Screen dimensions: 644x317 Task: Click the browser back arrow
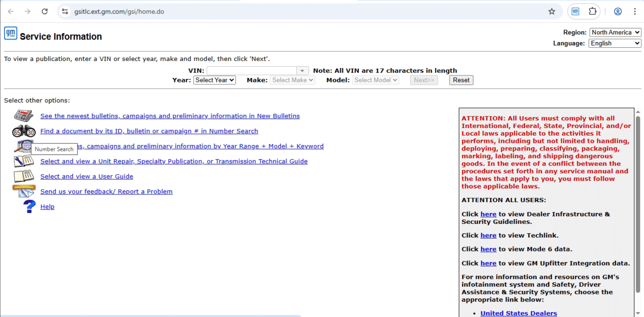(10, 12)
